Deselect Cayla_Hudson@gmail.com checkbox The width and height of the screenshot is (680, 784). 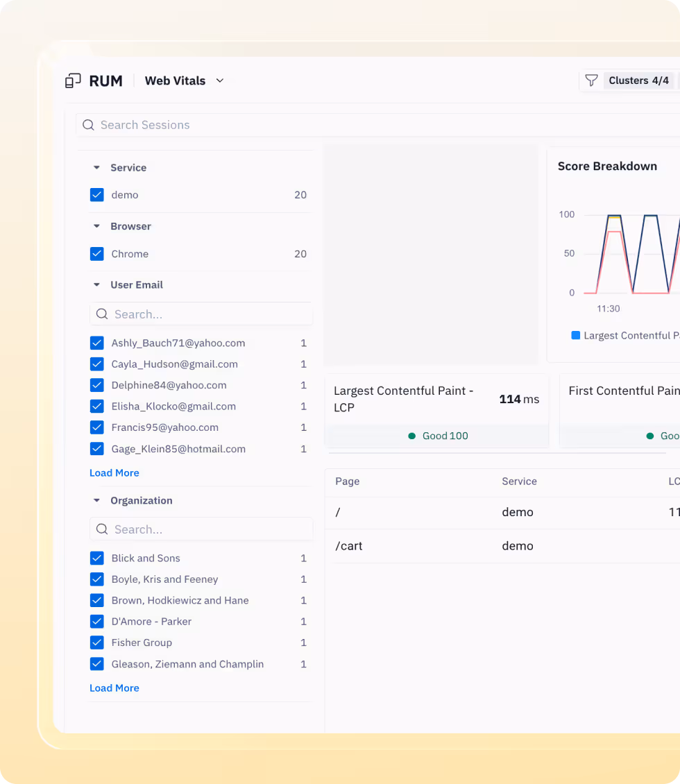(x=97, y=364)
